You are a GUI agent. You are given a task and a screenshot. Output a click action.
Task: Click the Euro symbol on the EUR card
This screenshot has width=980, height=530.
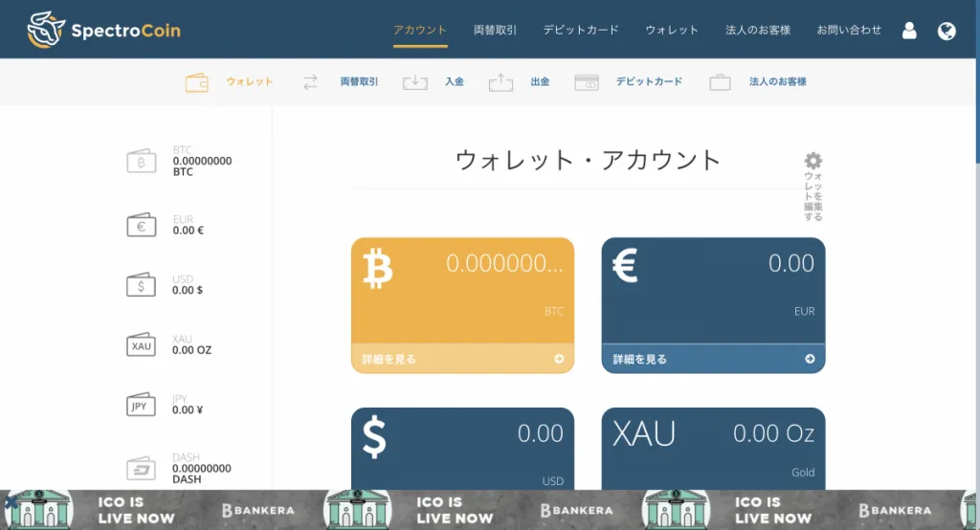point(625,266)
